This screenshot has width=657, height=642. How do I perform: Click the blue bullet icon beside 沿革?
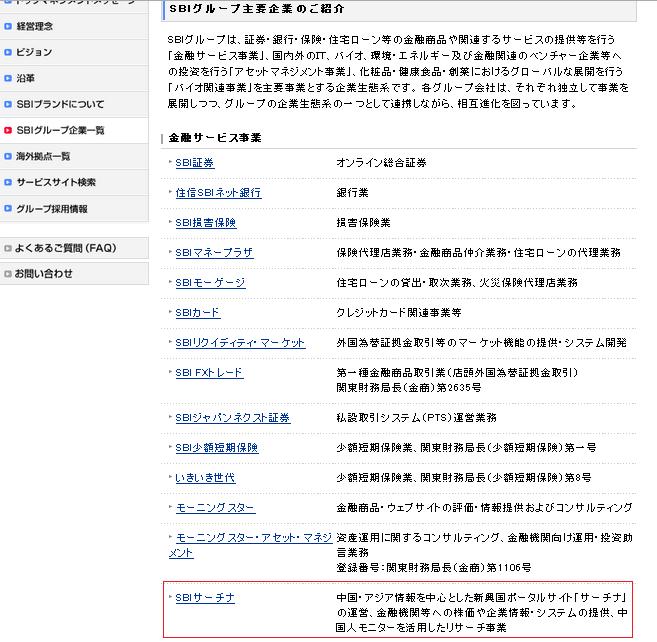[8, 78]
